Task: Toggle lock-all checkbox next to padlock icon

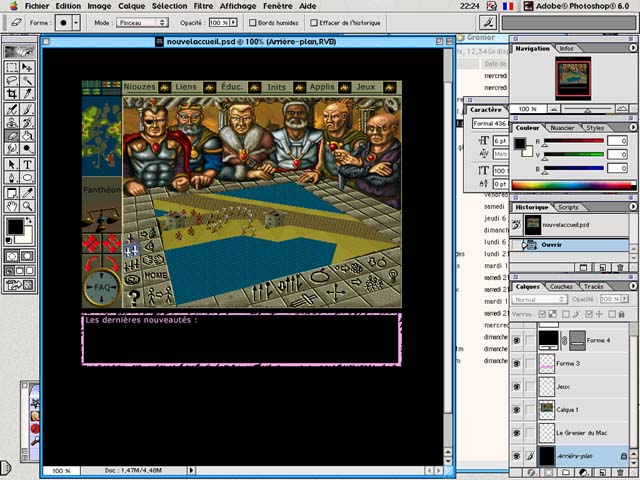Action: tap(612, 314)
